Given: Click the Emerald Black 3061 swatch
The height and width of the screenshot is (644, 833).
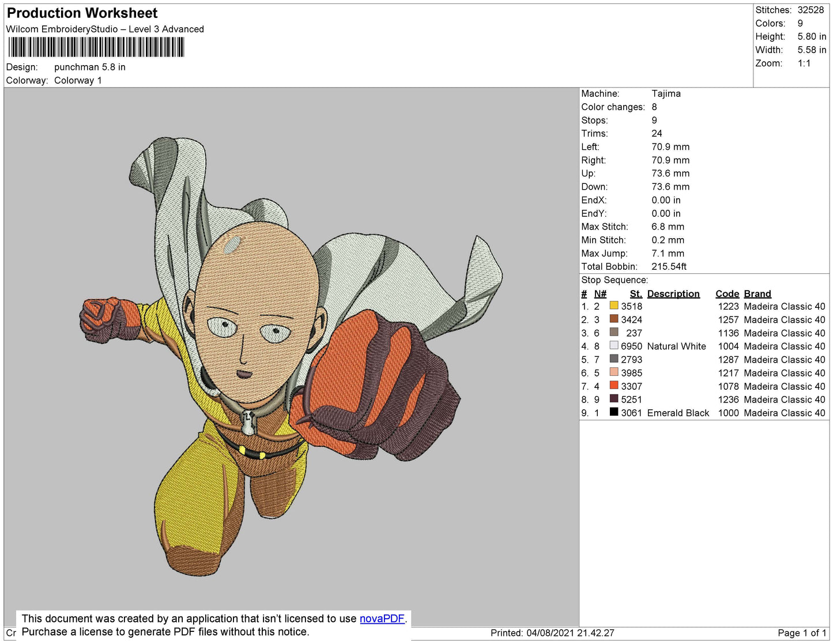Looking at the screenshot, I should [614, 412].
